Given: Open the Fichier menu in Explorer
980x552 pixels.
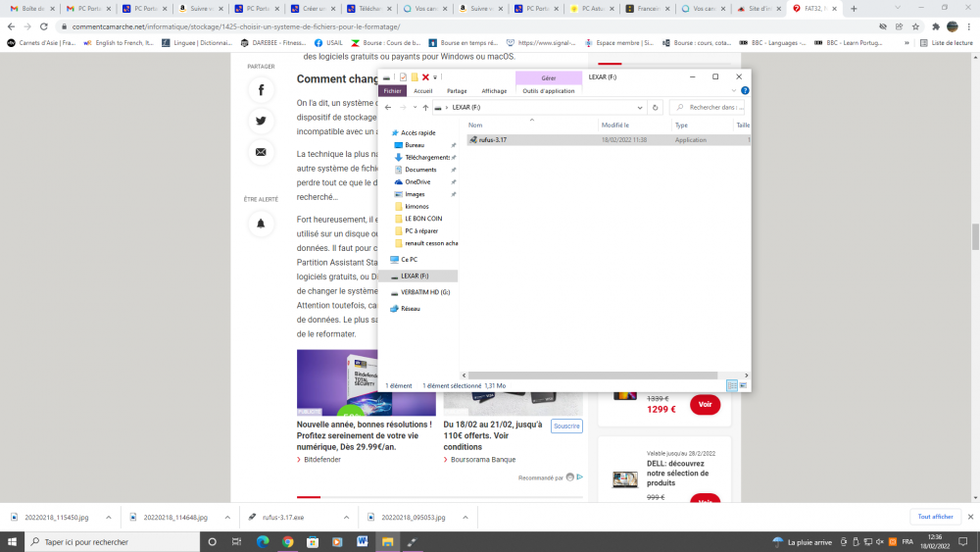Looking at the screenshot, I should 393,90.
